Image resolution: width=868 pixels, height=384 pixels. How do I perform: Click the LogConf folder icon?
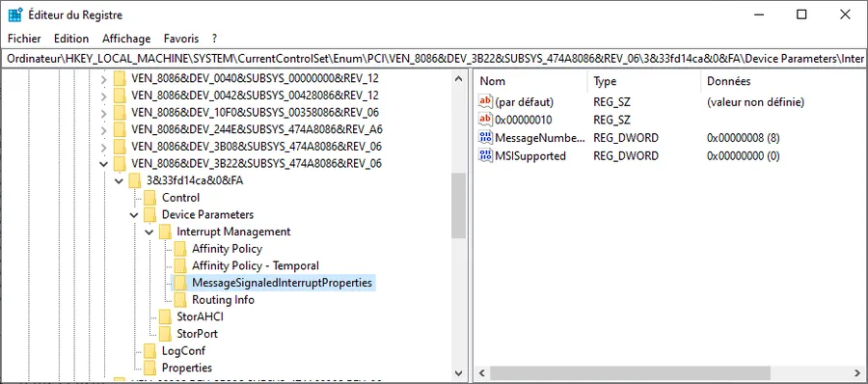coord(150,351)
